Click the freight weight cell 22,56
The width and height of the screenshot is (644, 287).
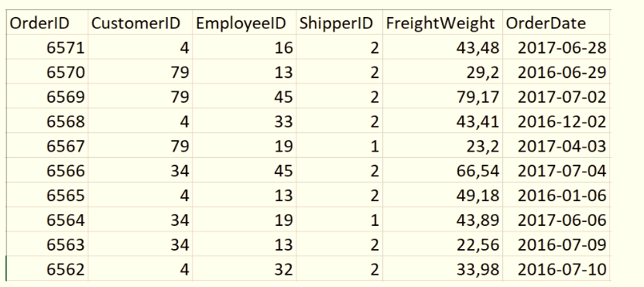[443, 244]
